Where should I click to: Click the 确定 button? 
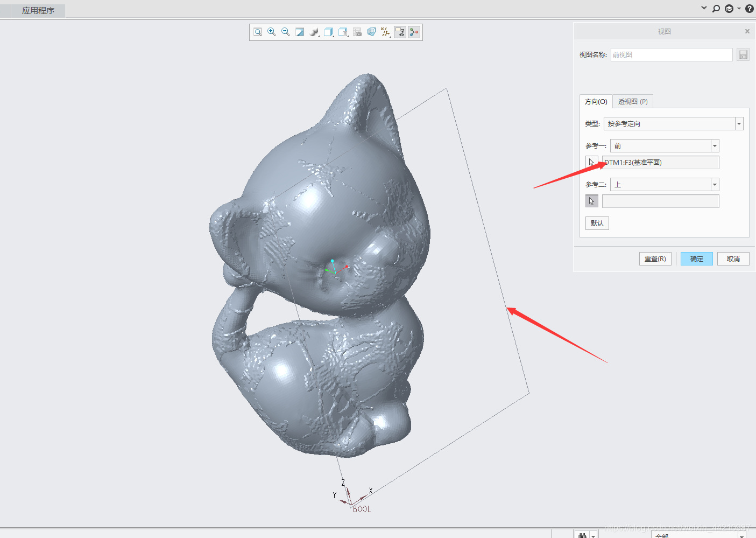pos(697,259)
